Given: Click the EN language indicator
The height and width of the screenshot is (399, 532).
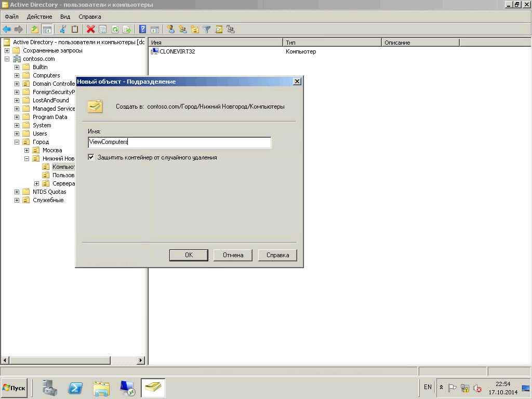Looking at the screenshot, I should tap(428, 387).
